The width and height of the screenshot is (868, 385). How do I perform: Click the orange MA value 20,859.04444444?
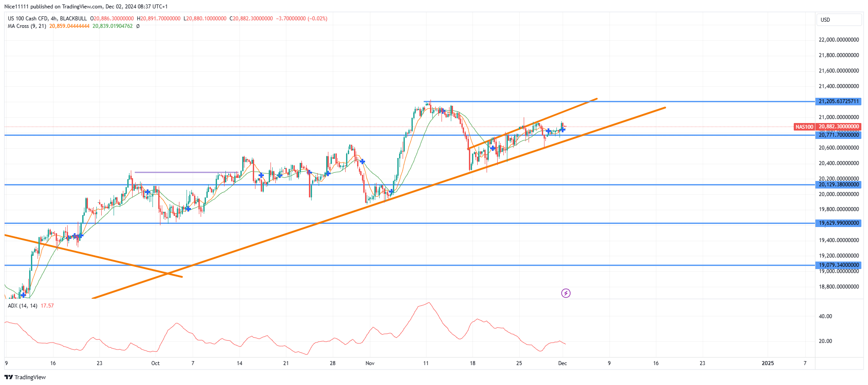(x=69, y=26)
